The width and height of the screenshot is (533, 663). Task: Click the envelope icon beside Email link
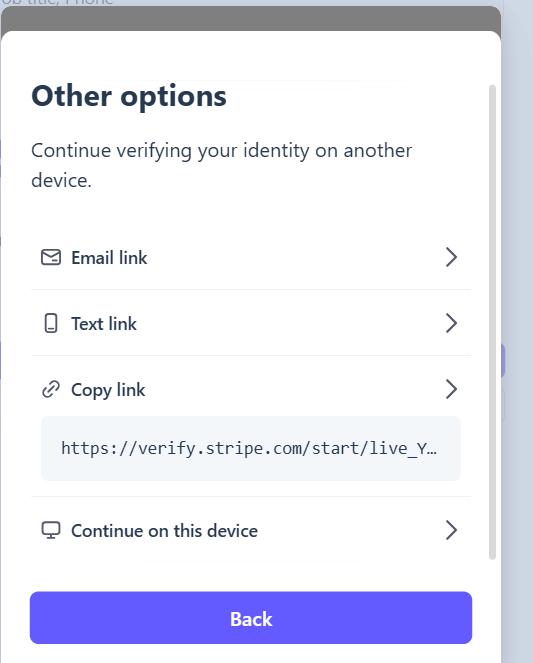(x=51, y=258)
